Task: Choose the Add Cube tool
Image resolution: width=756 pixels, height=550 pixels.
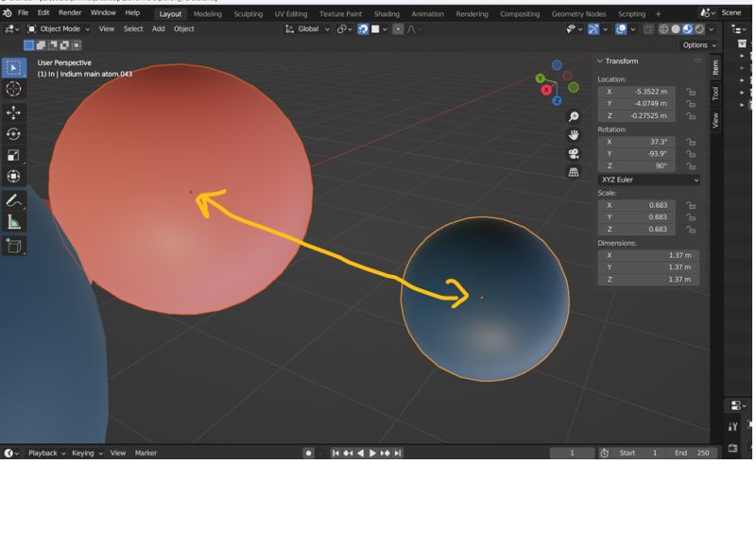Action: [12, 246]
